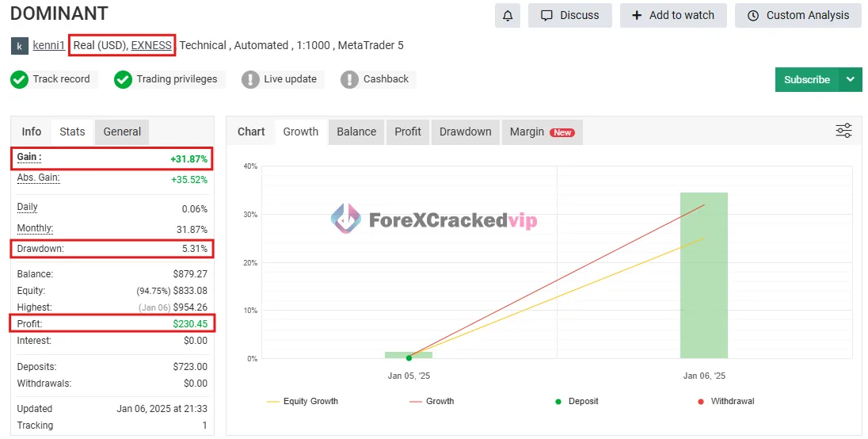Viewport: 868px width, 439px height.
Task: Toggle the Withdrawal legend entry
Action: (x=726, y=401)
